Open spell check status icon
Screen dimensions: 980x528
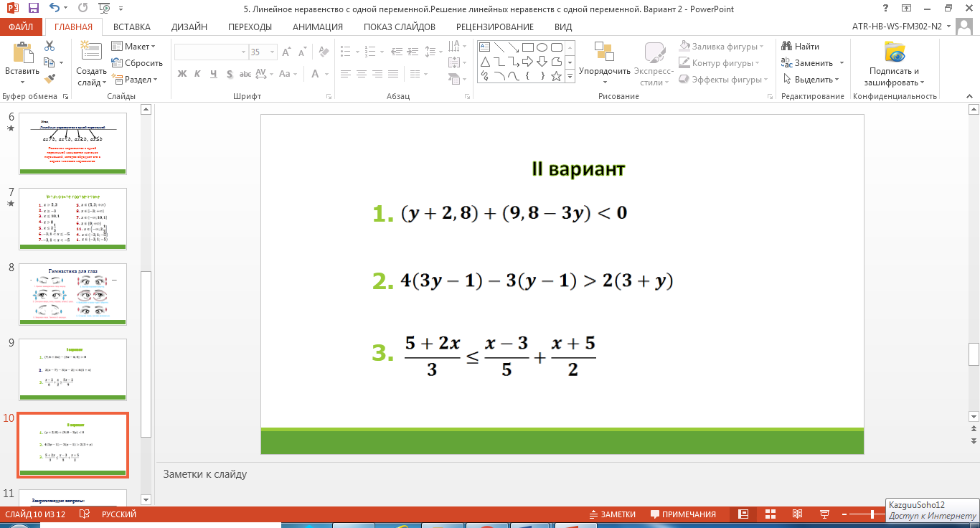(85, 514)
